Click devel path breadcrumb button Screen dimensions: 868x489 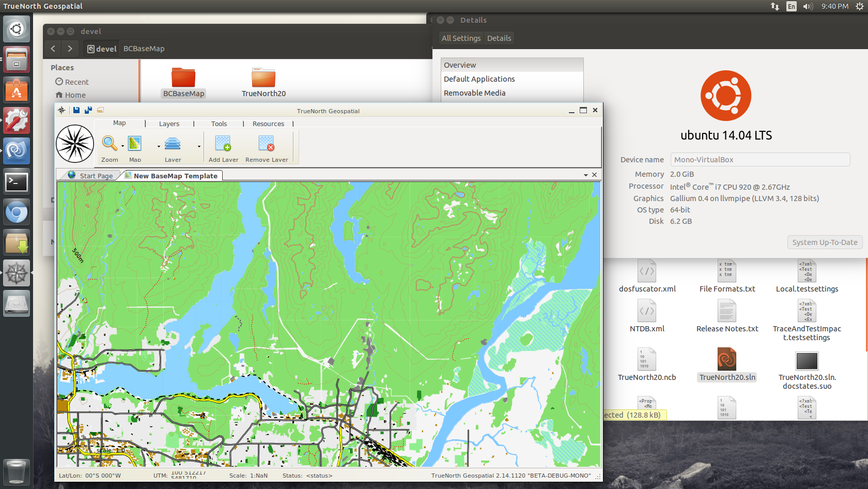(x=102, y=49)
